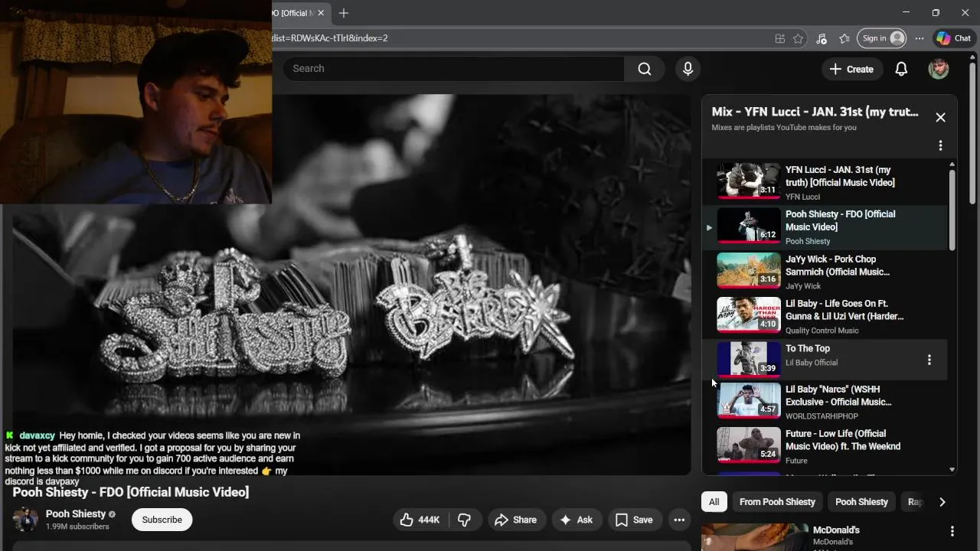The width and height of the screenshot is (980, 551).
Task: Click the Future channel name in playlist
Action: [796, 461]
